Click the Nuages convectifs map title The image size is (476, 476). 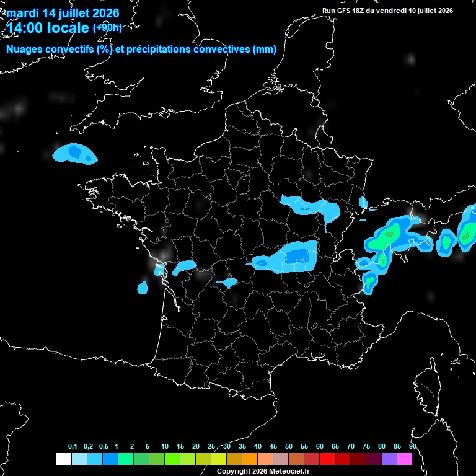(141, 49)
